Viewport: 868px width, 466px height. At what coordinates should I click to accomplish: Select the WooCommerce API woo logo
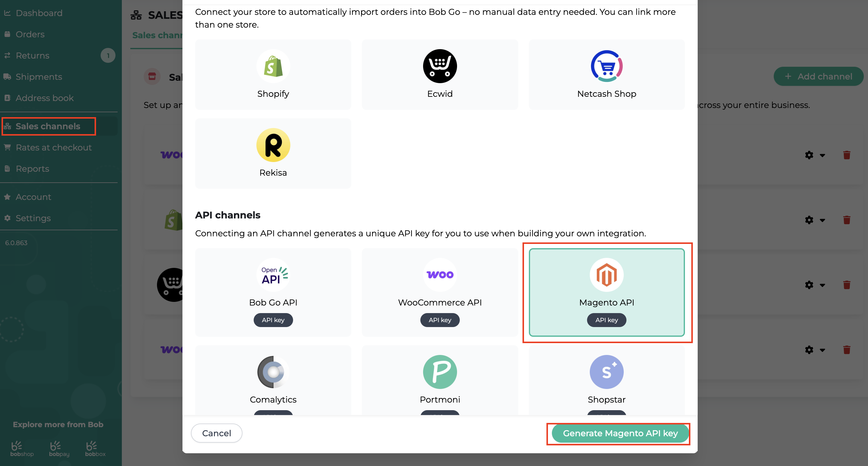[x=440, y=275]
